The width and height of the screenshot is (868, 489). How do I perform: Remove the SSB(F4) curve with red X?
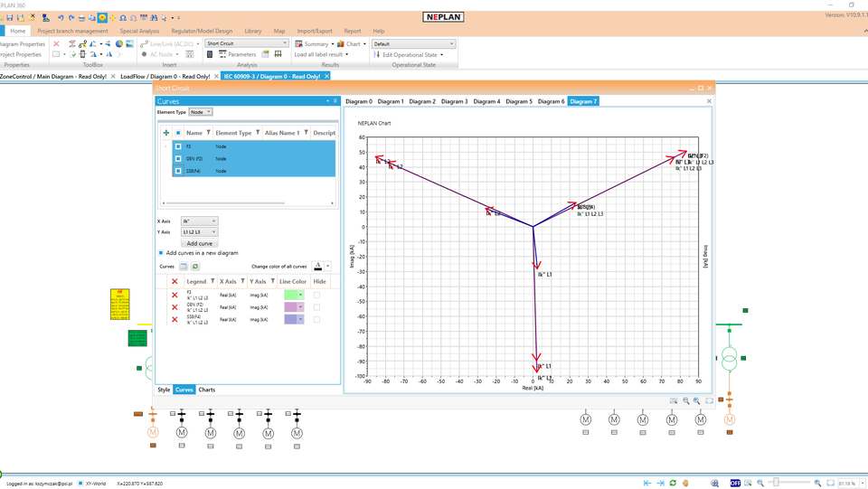pos(175,320)
